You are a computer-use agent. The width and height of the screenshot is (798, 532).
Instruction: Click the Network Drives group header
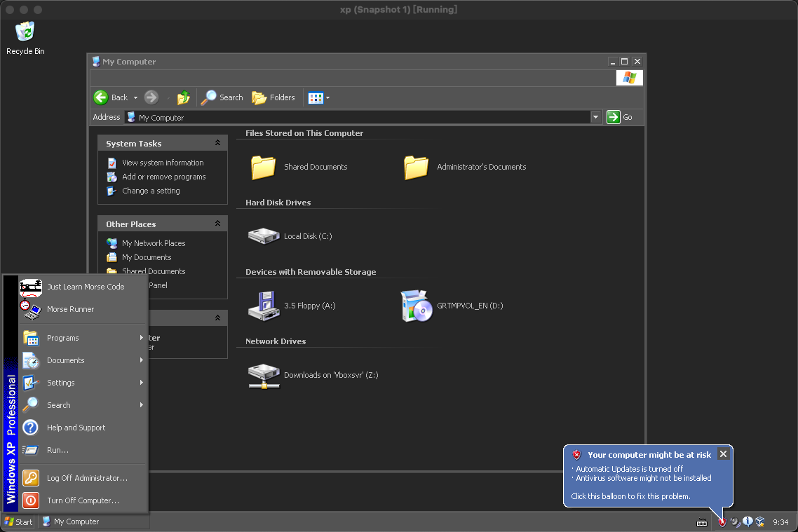tap(276, 341)
